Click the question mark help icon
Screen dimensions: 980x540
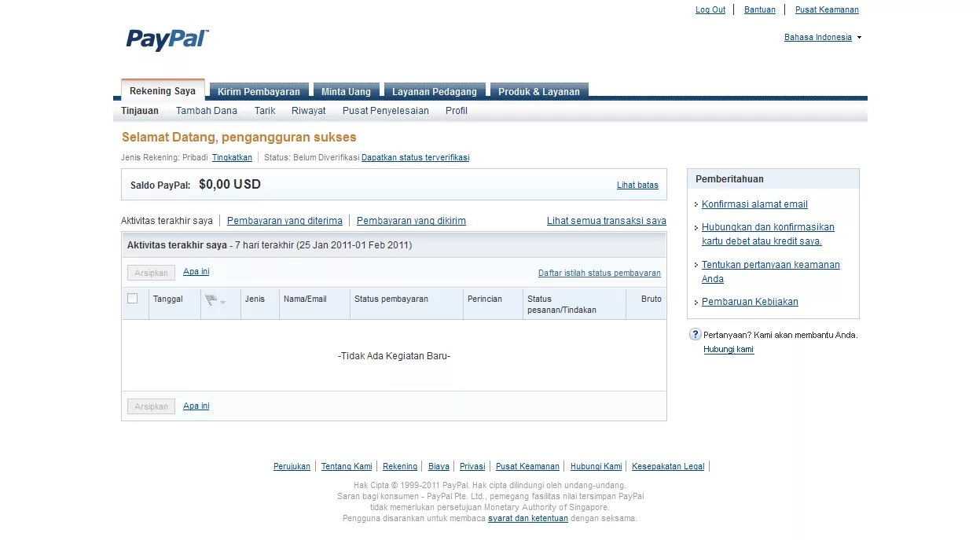coord(695,334)
